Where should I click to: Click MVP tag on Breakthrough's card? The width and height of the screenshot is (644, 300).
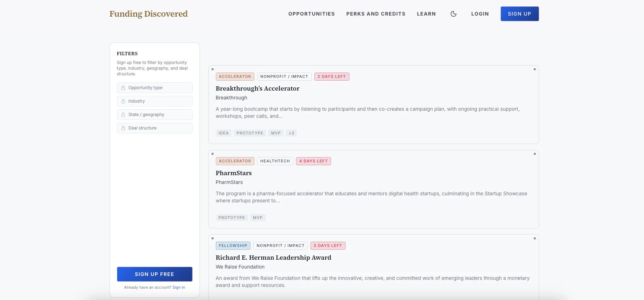pos(276,133)
